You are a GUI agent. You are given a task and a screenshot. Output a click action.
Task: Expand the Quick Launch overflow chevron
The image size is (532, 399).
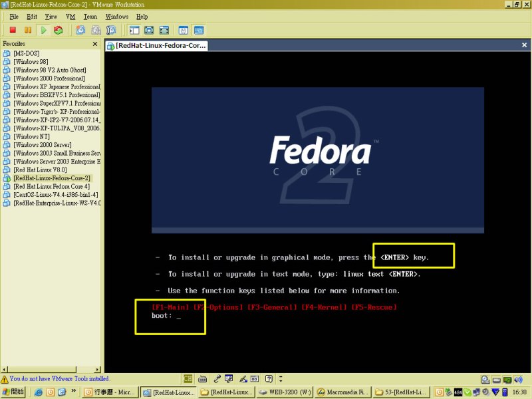73,391
